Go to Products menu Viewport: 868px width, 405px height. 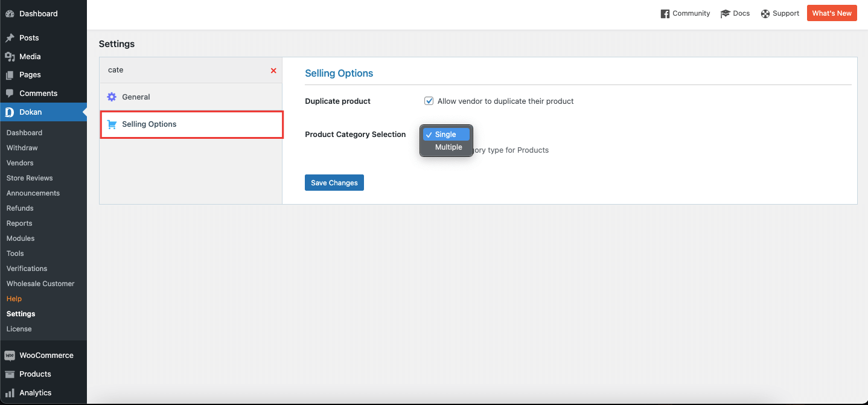(43, 374)
